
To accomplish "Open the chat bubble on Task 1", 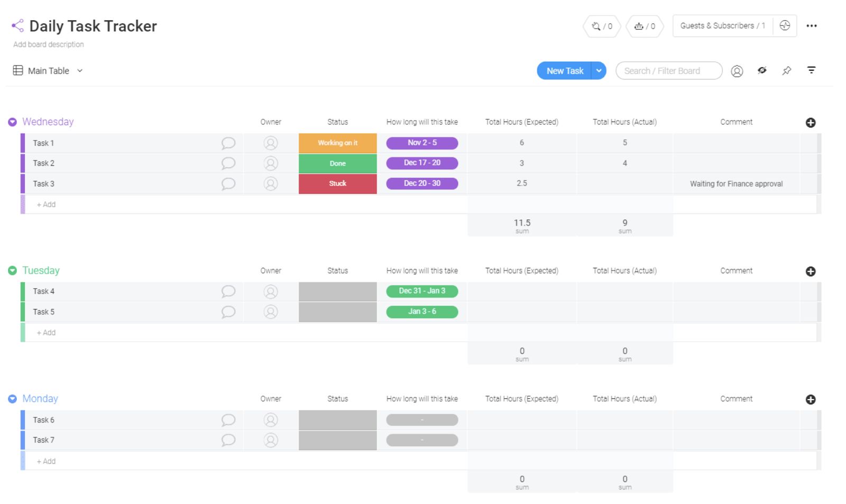I will pyautogui.click(x=228, y=143).
